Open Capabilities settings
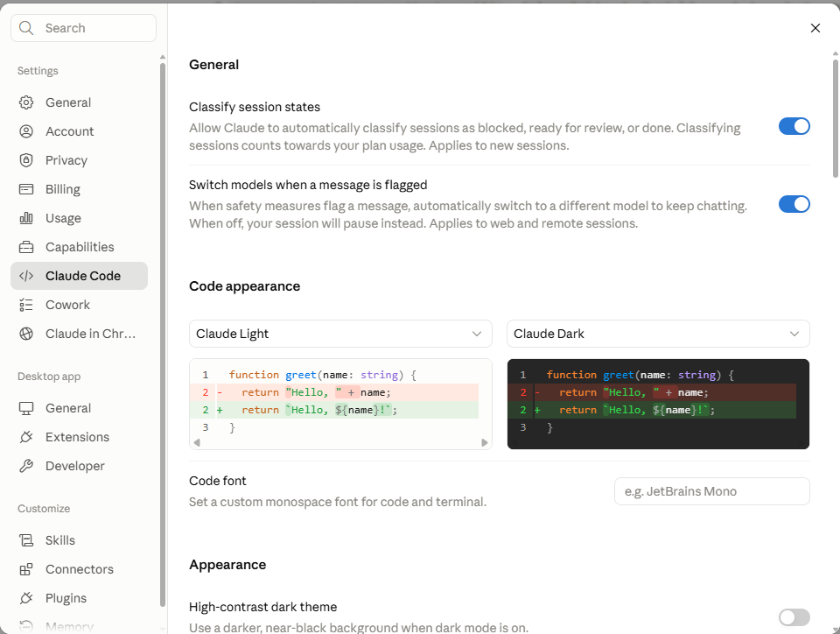This screenshot has width=840, height=634. (x=80, y=247)
